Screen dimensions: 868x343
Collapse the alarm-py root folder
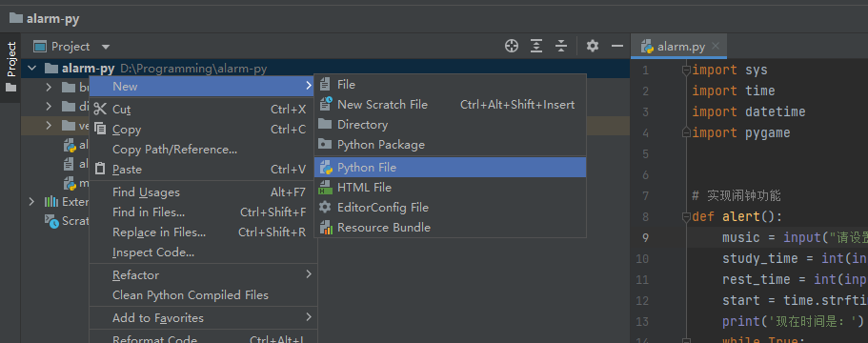(x=32, y=69)
